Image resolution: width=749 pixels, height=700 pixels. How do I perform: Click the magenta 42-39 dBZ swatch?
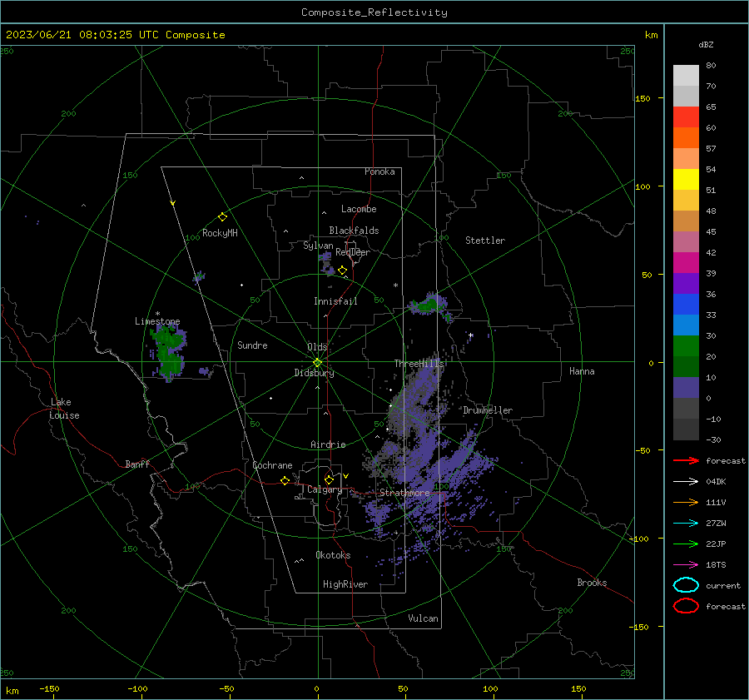tap(686, 263)
